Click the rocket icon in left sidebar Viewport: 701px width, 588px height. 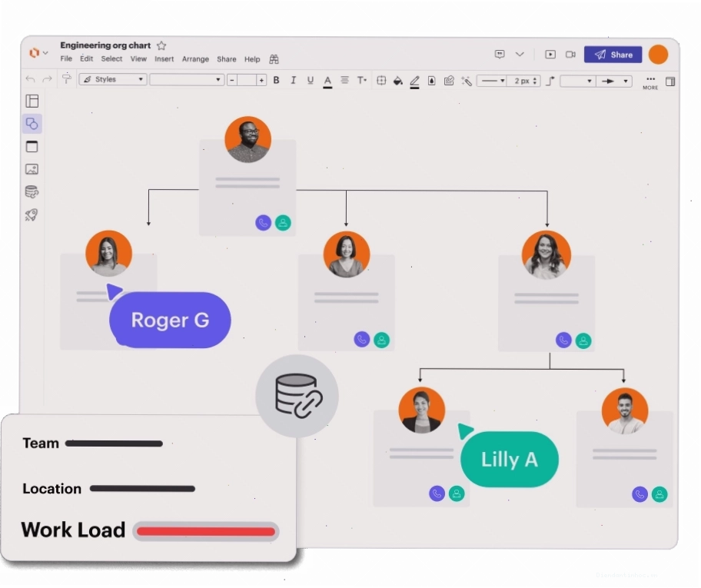tap(32, 215)
